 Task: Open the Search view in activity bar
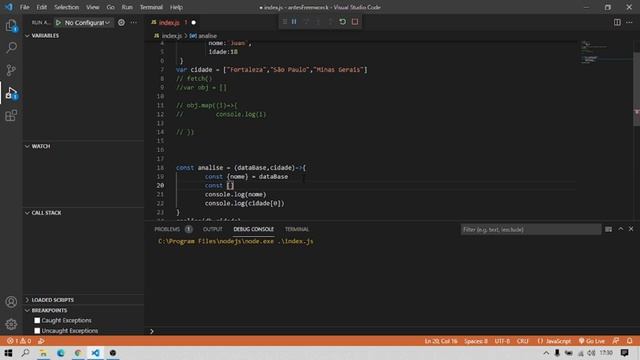click(x=11, y=47)
